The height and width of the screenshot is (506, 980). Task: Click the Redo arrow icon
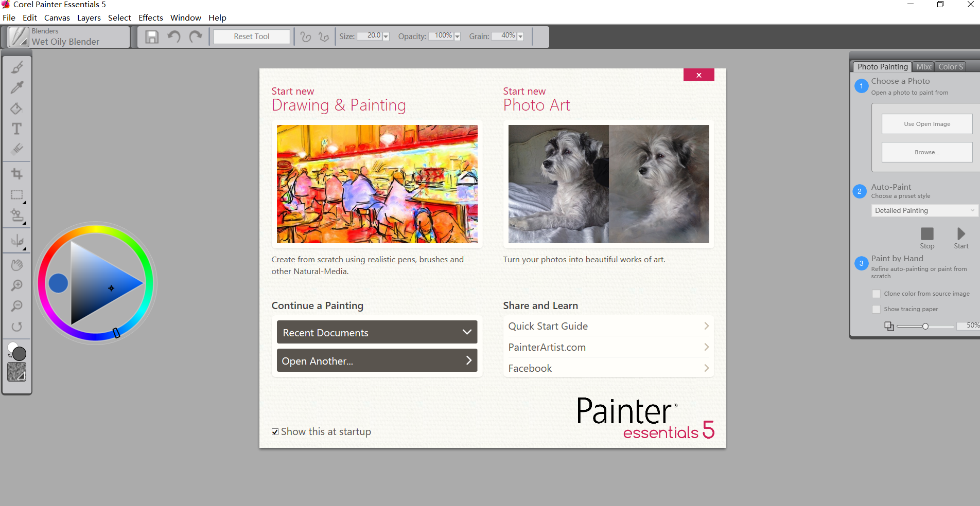coord(196,37)
